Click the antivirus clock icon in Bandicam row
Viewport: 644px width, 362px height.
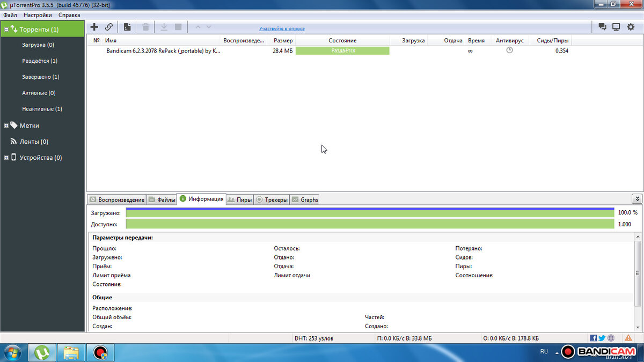point(509,50)
